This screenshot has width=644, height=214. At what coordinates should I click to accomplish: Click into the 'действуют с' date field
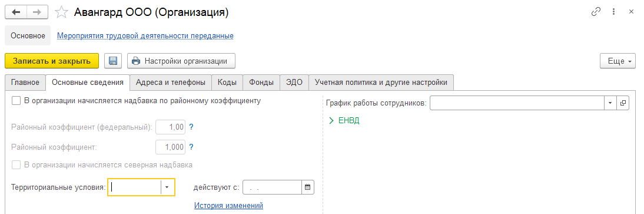(272, 187)
